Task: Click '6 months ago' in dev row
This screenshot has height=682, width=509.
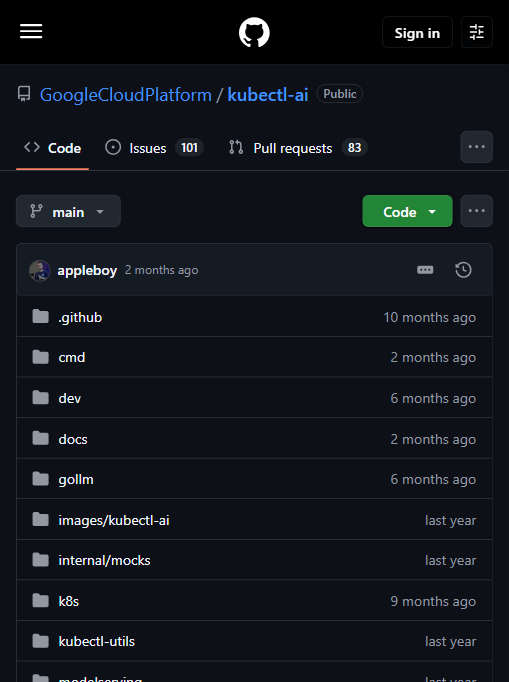Action: 433,398
